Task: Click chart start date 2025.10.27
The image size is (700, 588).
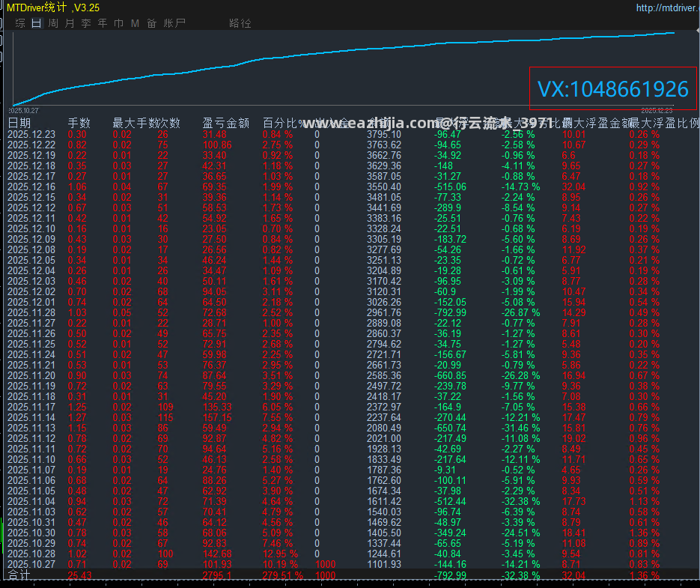Action: coord(23,110)
